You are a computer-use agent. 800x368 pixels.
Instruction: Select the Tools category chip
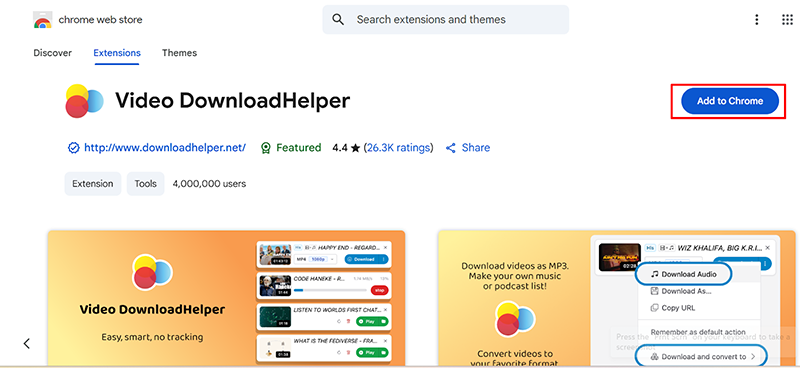coord(145,184)
